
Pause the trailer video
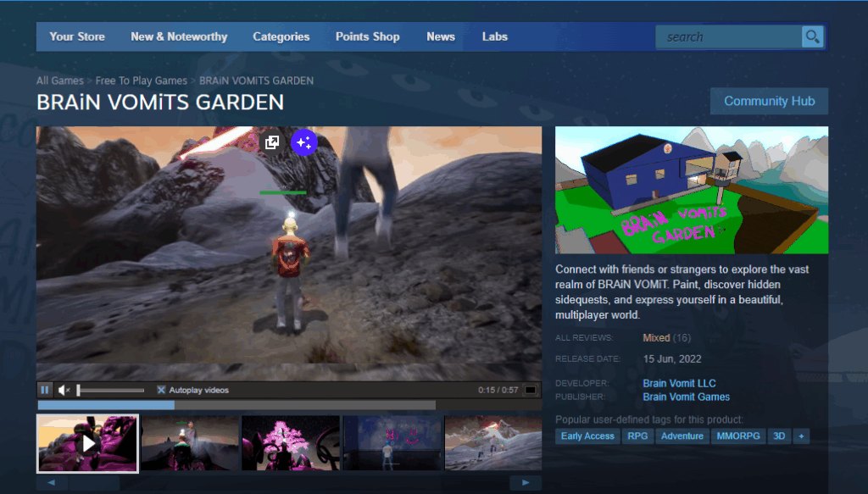(45, 390)
